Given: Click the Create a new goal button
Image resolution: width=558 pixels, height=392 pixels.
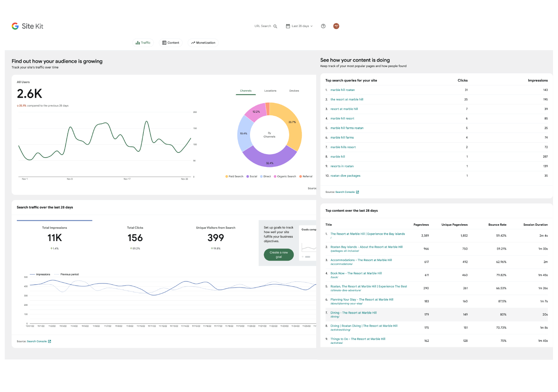Looking at the screenshot, I should [279, 255].
